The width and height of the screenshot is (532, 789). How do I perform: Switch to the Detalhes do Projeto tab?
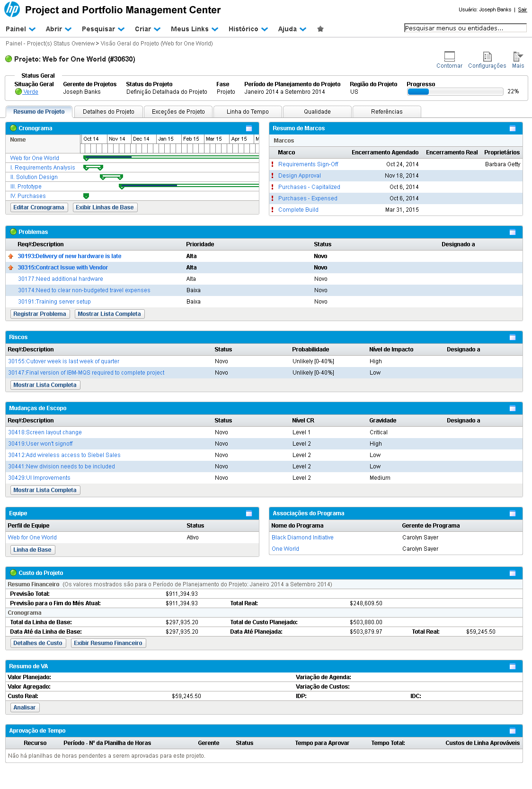[x=108, y=112]
